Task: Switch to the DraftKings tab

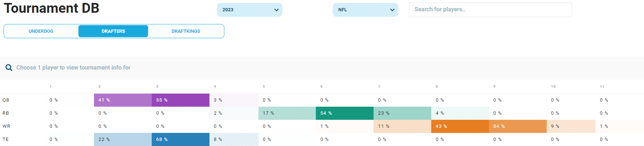Action: pyautogui.click(x=186, y=31)
